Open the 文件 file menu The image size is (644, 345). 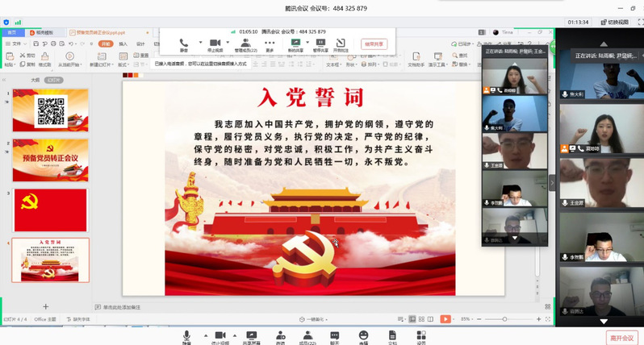click(16, 44)
